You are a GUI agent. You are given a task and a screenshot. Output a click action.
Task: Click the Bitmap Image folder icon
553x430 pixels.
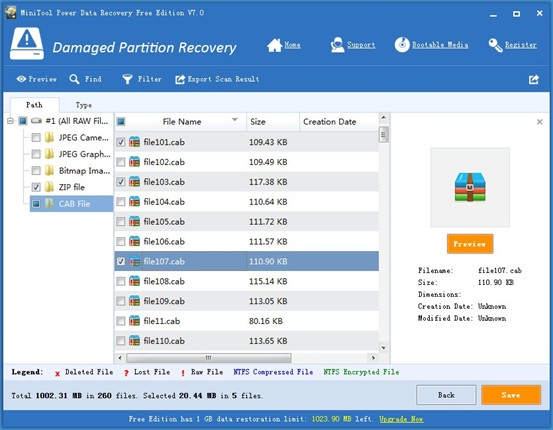pyautogui.click(x=50, y=170)
